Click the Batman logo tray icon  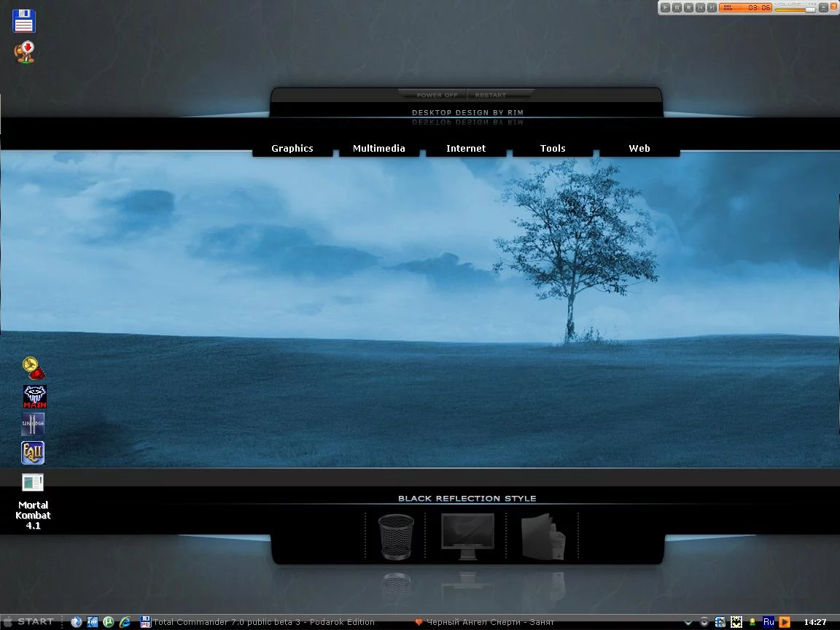point(736,622)
